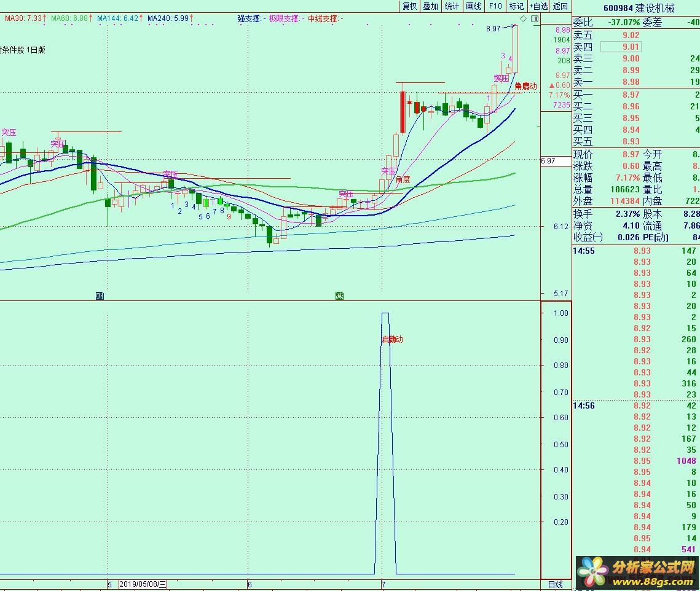Click the 减 marker under the chart
This screenshot has width=700, height=591.
(x=339, y=295)
